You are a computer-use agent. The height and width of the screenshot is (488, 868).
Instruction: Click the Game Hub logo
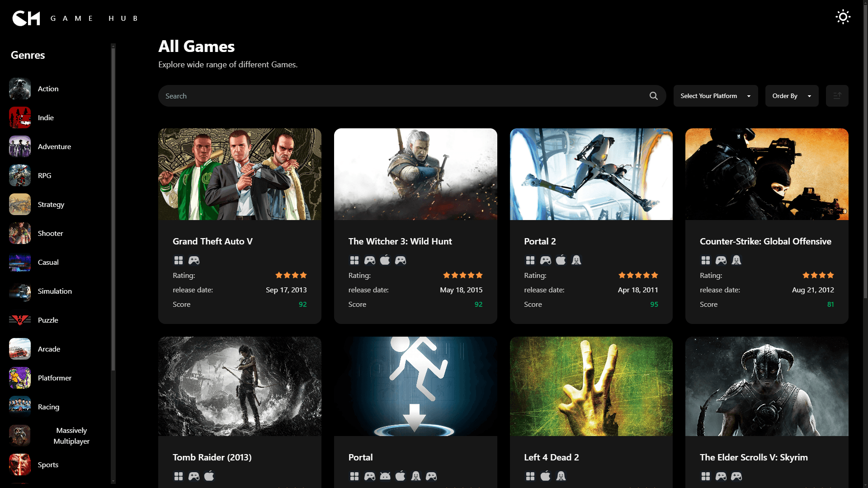pyautogui.click(x=26, y=18)
